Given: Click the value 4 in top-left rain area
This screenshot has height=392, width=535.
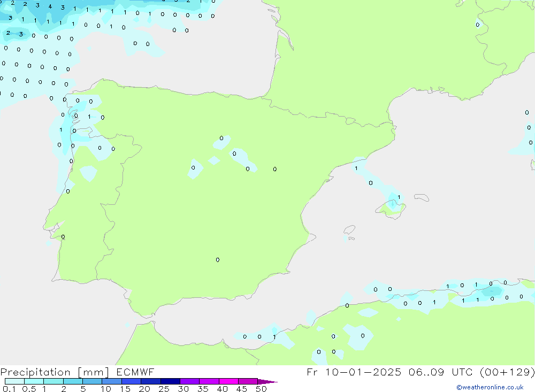Looking at the screenshot, I should tap(50, 6).
